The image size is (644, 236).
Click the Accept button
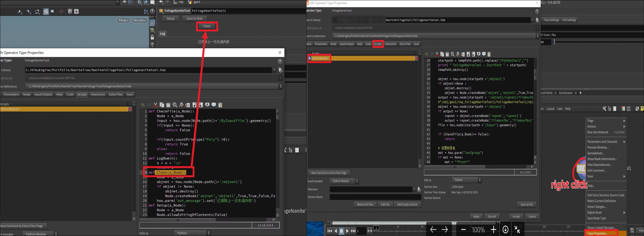coord(516,217)
